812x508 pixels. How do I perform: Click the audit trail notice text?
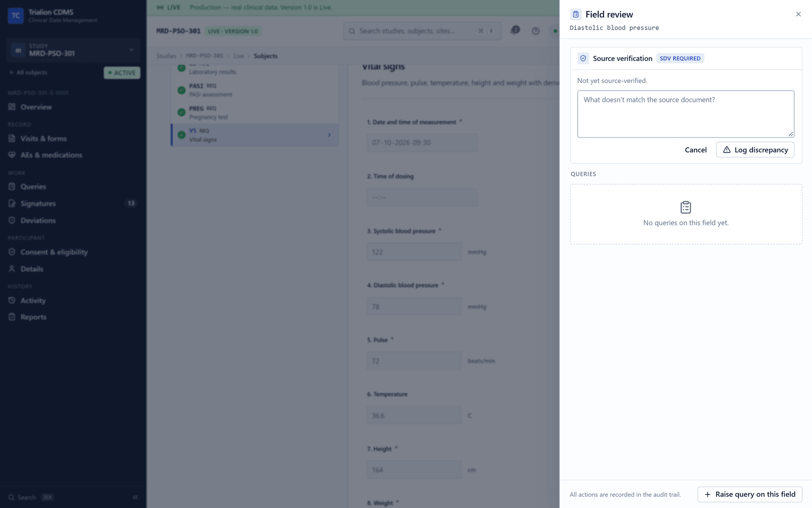click(625, 494)
